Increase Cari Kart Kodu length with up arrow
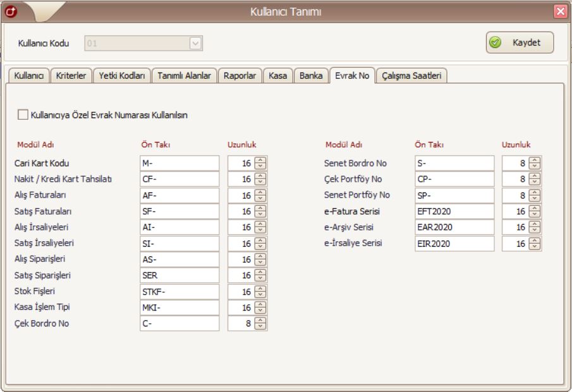 click(x=261, y=160)
